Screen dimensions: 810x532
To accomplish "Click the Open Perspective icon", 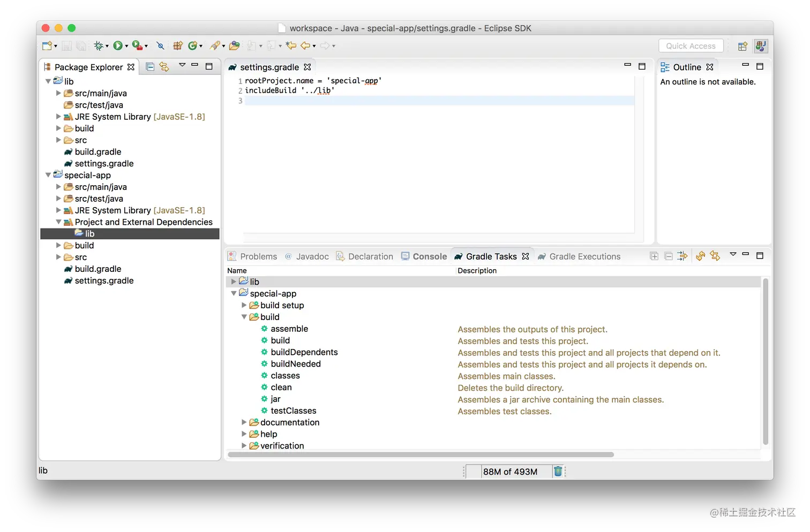I will (x=742, y=47).
